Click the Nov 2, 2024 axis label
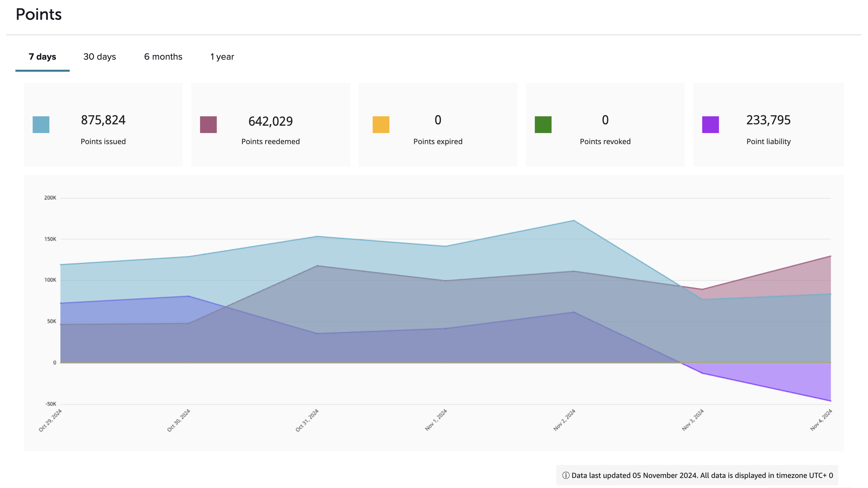This screenshot has height=488, width=868. [565, 420]
